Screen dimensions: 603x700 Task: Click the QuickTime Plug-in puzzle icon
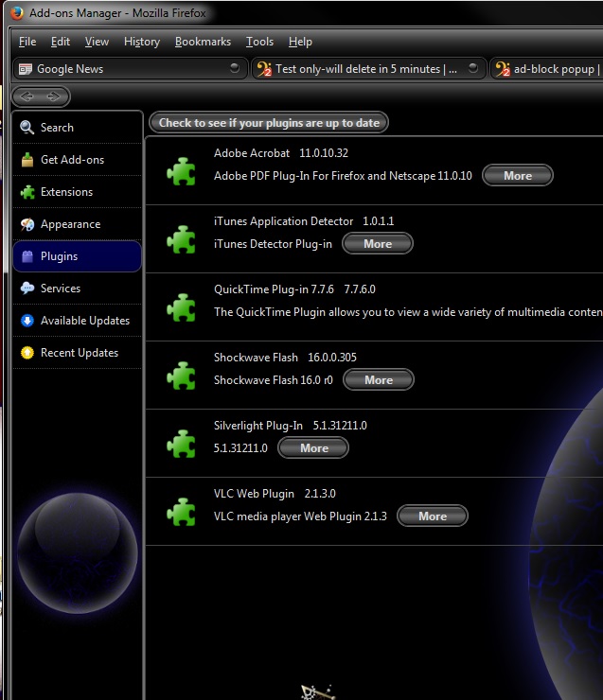pyautogui.click(x=181, y=307)
